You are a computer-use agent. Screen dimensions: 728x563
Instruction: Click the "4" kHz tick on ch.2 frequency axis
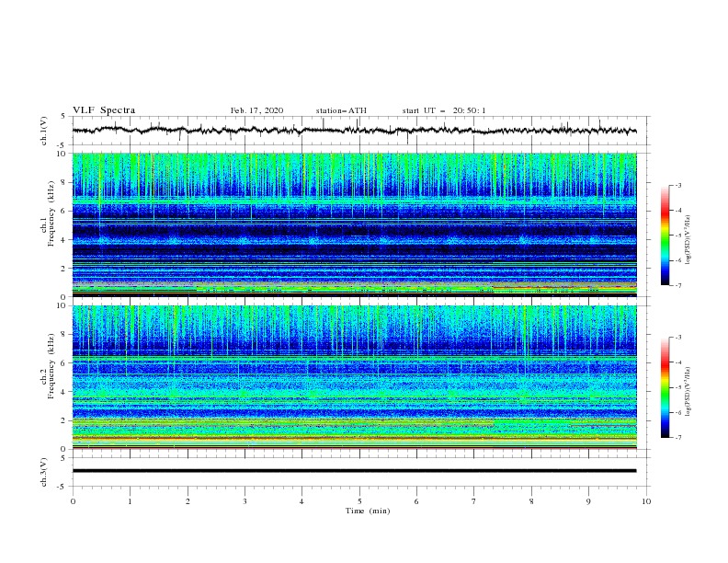[x=65, y=392]
